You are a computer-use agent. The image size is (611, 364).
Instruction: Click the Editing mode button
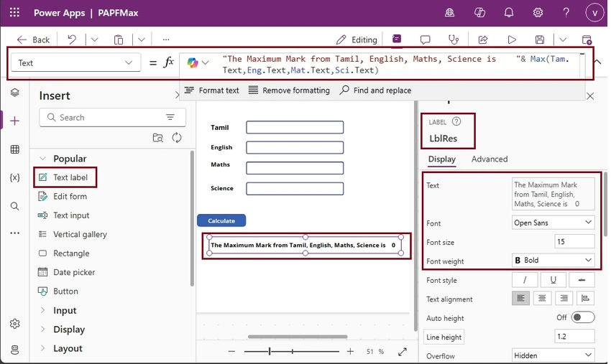[x=357, y=39]
